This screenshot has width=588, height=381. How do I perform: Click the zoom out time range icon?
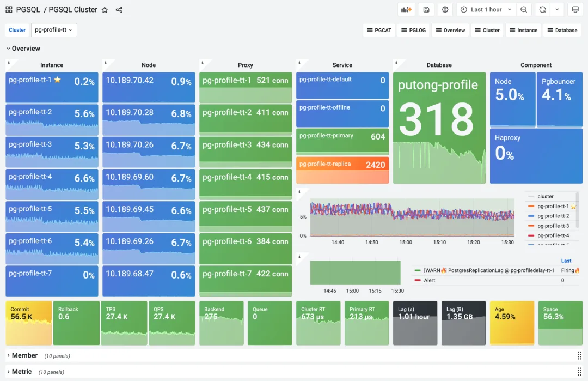click(524, 10)
